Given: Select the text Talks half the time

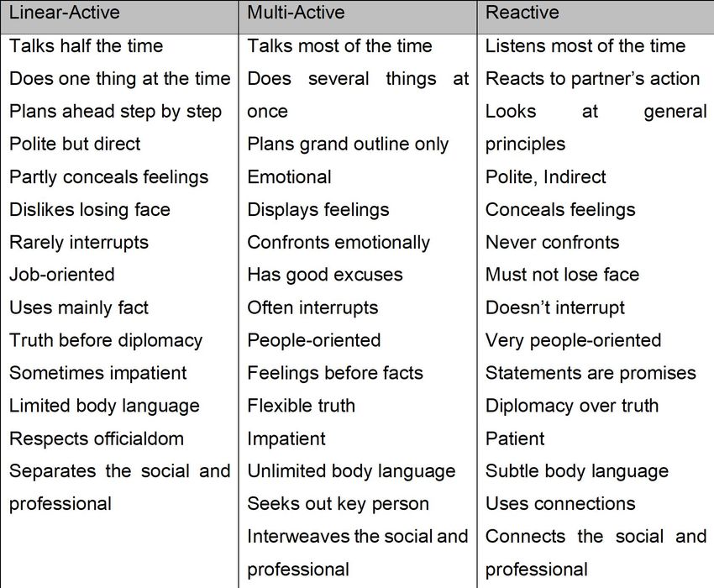Looking at the screenshot, I should pos(86,46).
